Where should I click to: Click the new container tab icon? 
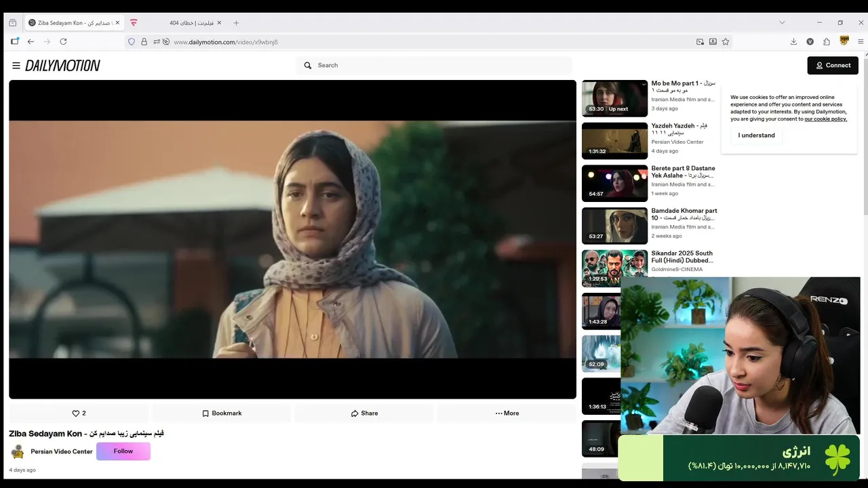(15, 42)
